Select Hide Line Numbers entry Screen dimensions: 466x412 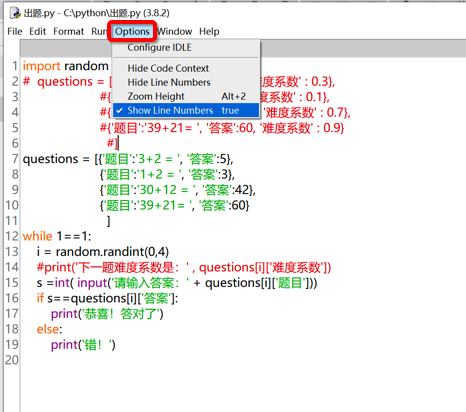pyautogui.click(x=186, y=82)
